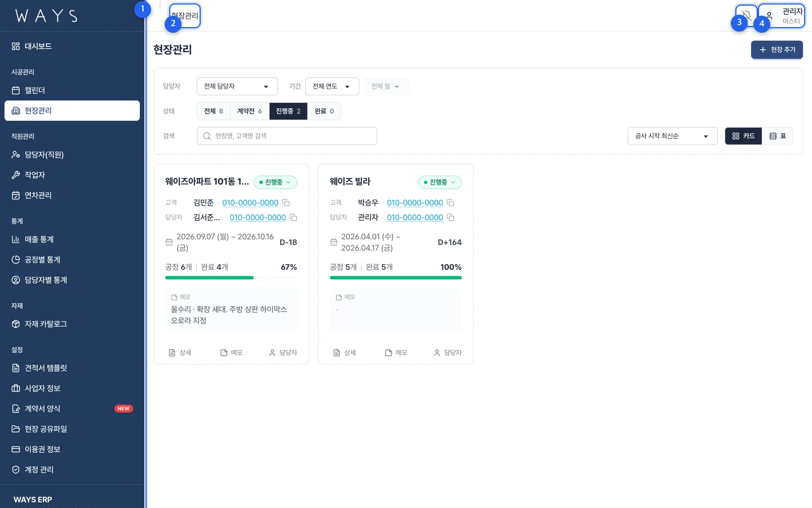
Task: Open the 전체 연도 dropdown
Action: [332, 86]
